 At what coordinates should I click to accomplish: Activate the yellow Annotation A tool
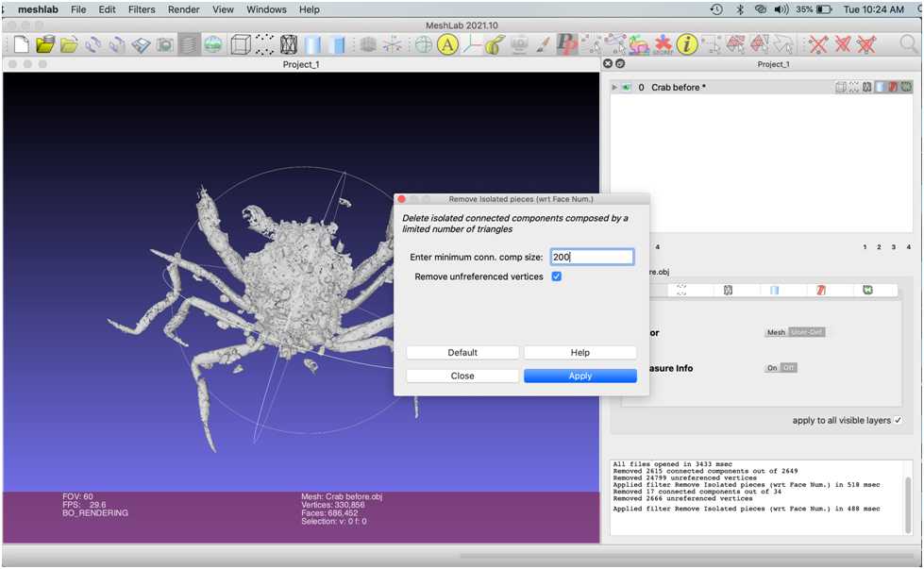tap(448, 44)
